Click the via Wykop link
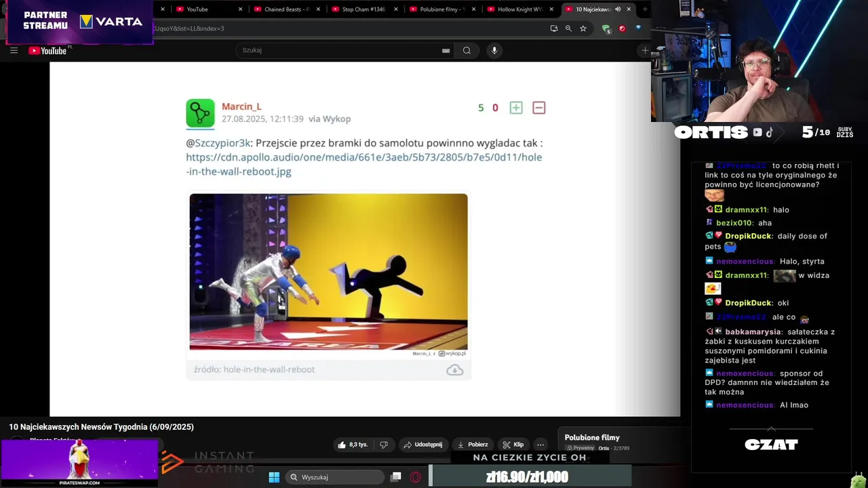This screenshot has width=868, height=488. coord(330,119)
